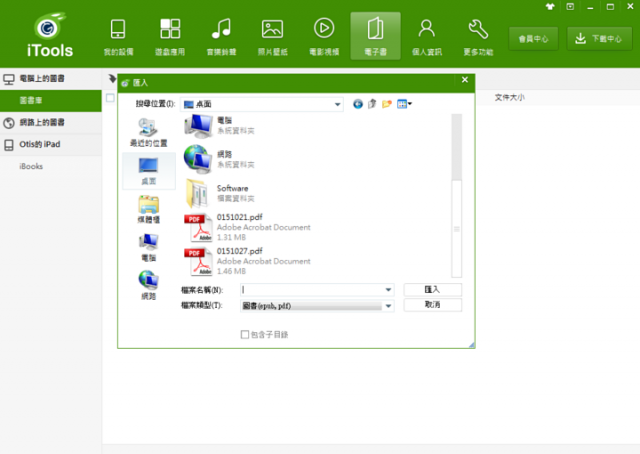Viewport: 640px width, 454px height.
Task: Open 電腦 in the places bar
Action: tap(149, 248)
